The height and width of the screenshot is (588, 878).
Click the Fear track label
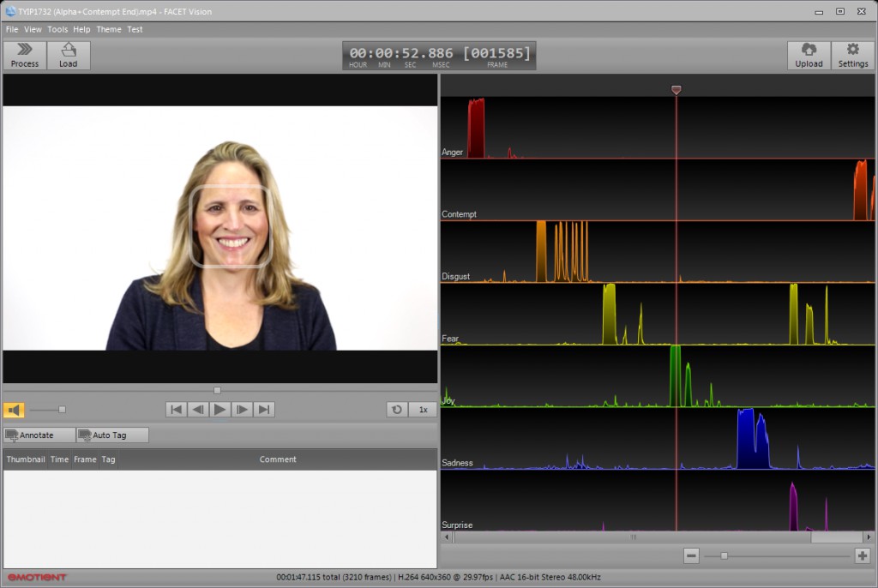[449, 339]
